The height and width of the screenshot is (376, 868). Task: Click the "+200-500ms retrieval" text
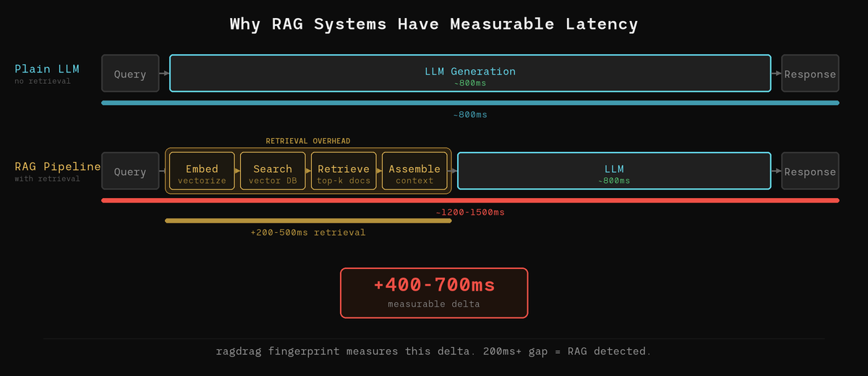pos(308,232)
